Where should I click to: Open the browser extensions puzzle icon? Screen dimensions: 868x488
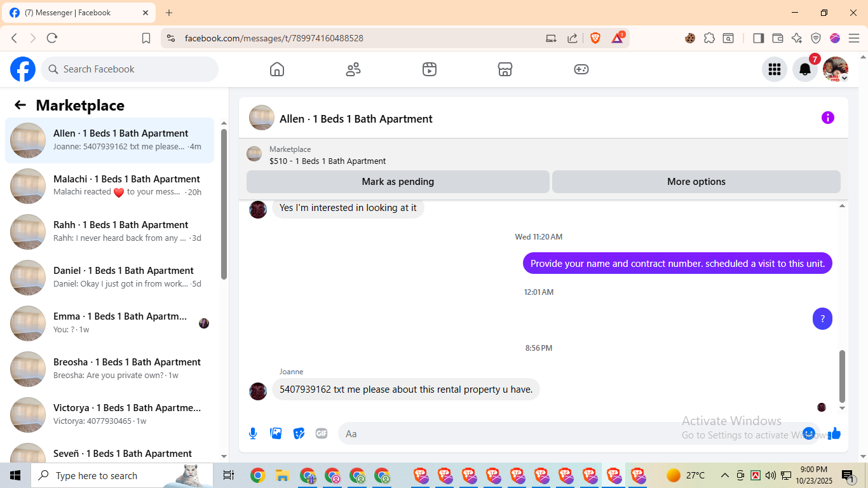pyautogui.click(x=710, y=38)
